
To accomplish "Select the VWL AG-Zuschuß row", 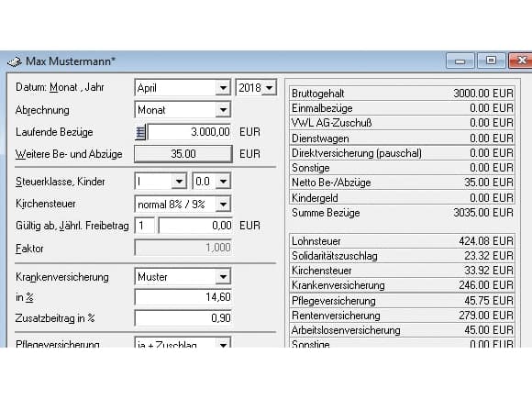I will (402, 123).
